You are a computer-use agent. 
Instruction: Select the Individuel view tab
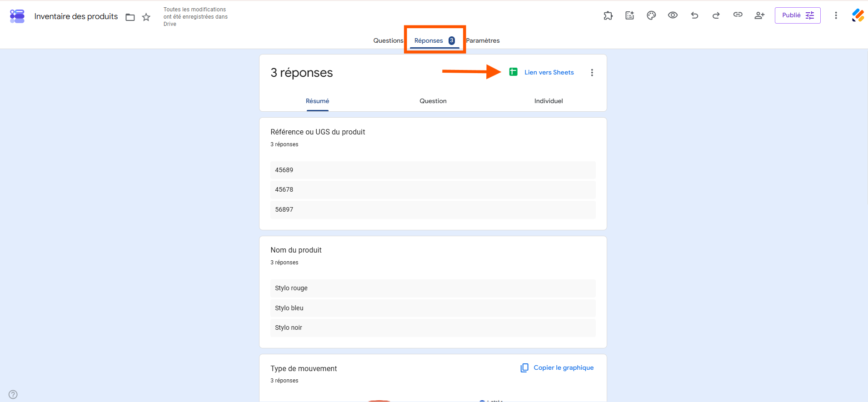[x=549, y=101]
